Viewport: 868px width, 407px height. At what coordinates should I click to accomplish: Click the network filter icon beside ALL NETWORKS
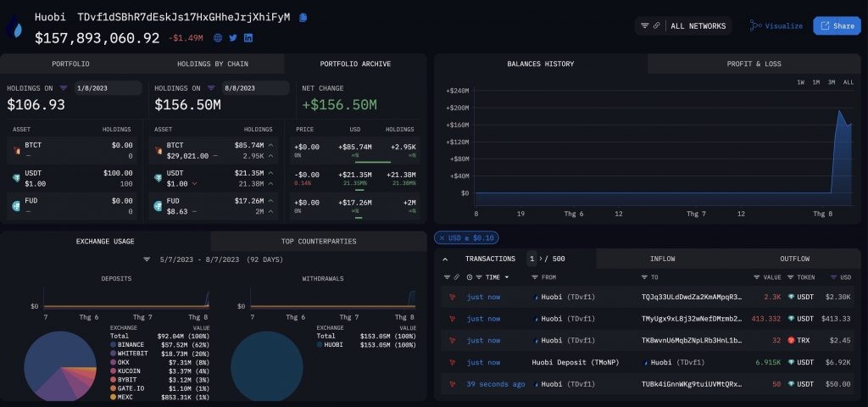click(645, 25)
